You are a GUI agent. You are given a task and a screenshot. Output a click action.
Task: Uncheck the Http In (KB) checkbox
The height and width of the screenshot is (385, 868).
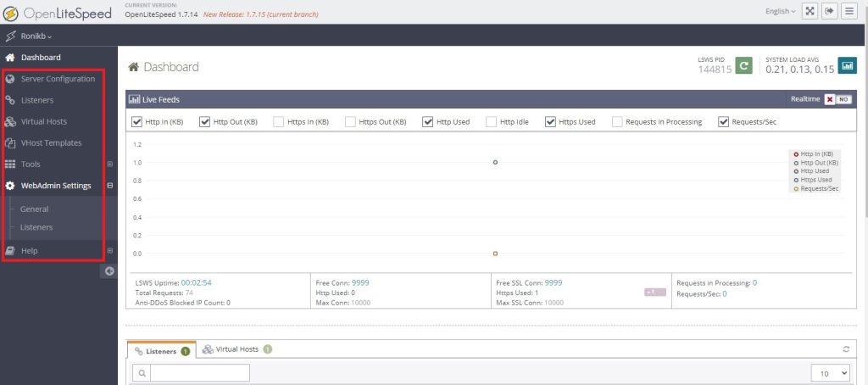click(x=137, y=122)
